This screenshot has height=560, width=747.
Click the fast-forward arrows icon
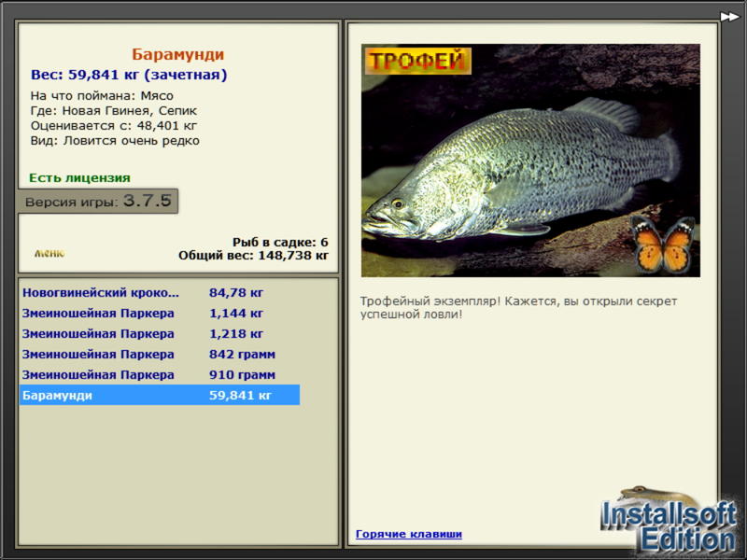pos(729,17)
